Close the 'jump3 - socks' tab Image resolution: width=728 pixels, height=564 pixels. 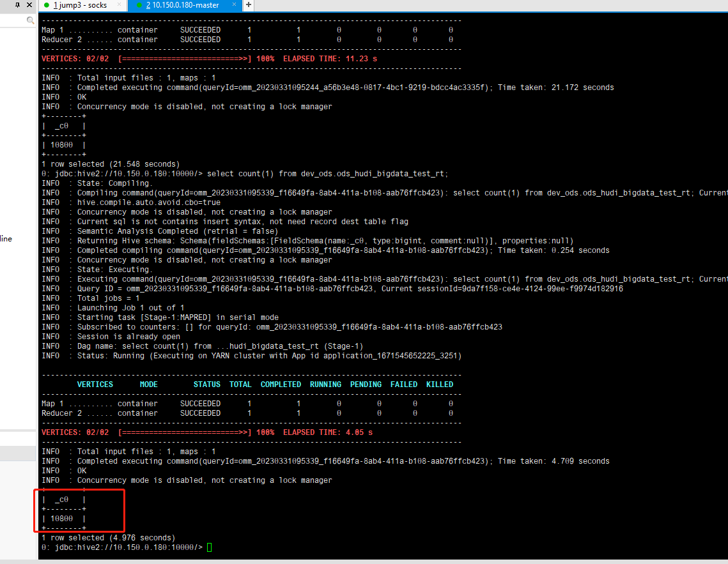coord(120,4)
